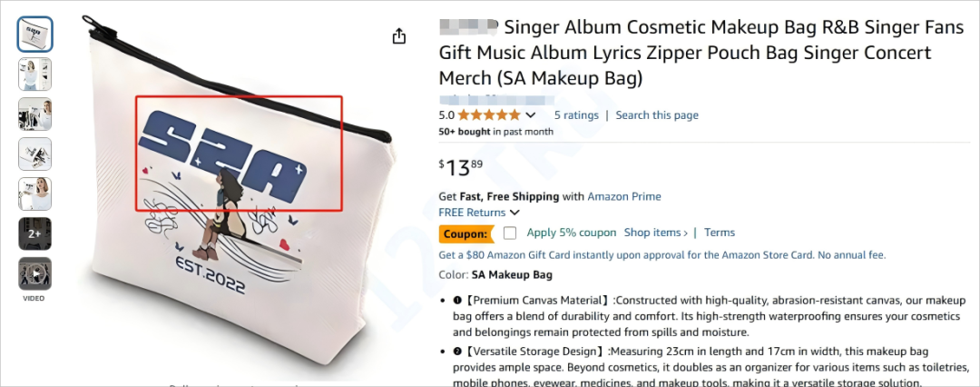Click the $80 Amazon Gift Card offer
Screen dimensions: 980x387
(x=661, y=255)
